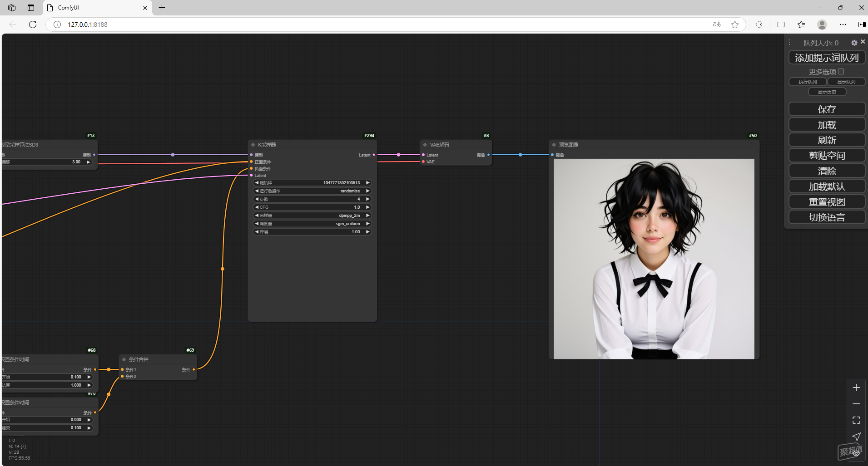The width and height of the screenshot is (868, 466).
Task: Click the 重置视图 button
Action: tap(827, 201)
